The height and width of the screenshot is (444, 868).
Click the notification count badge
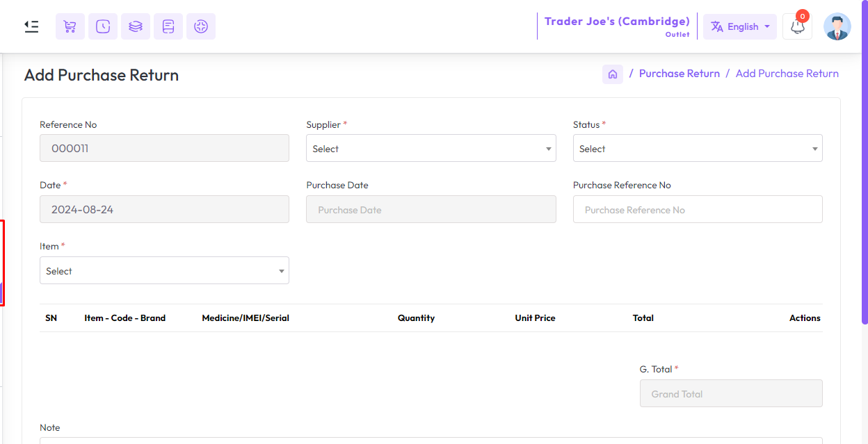[x=803, y=16]
